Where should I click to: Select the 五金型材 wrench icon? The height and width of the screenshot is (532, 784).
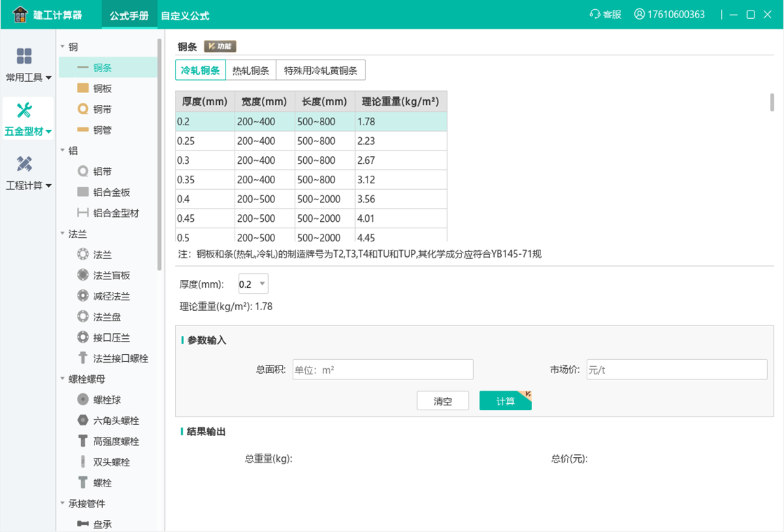point(24,110)
